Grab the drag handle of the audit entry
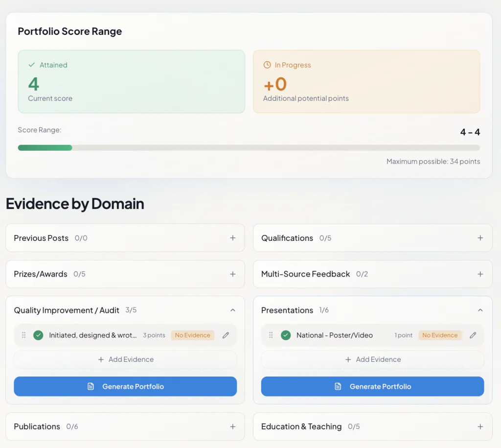The width and height of the screenshot is (501, 448). click(x=23, y=335)
